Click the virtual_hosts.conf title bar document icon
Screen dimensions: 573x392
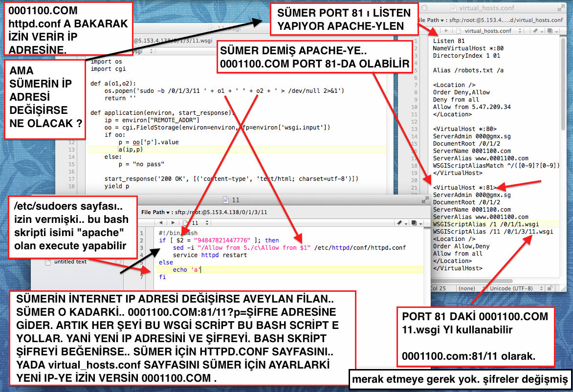tap(454, 8)
